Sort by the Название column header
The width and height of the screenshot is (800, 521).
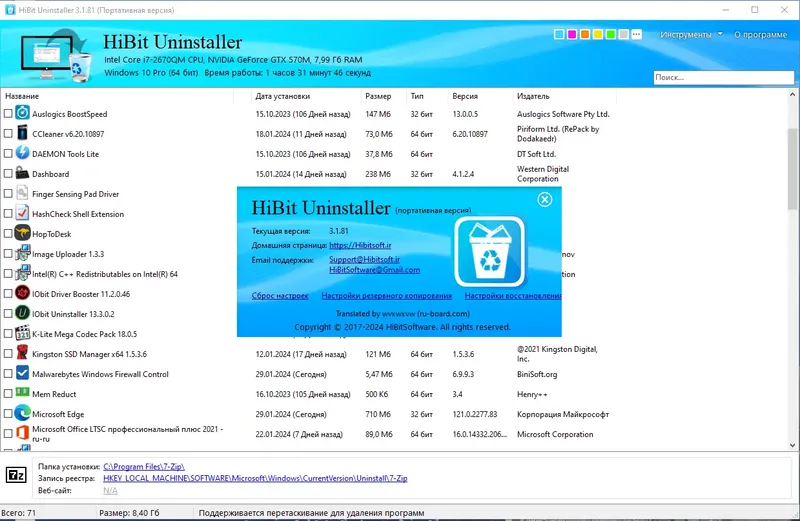22,96
